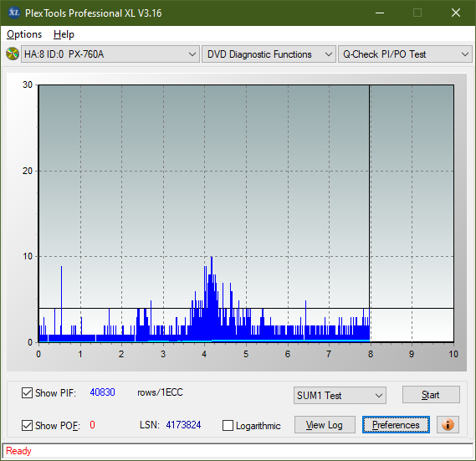The width and height of the screenshot is (476, 461).
Task: Enable the Logarithmic scale checkbox
Action: pos(228,425)
